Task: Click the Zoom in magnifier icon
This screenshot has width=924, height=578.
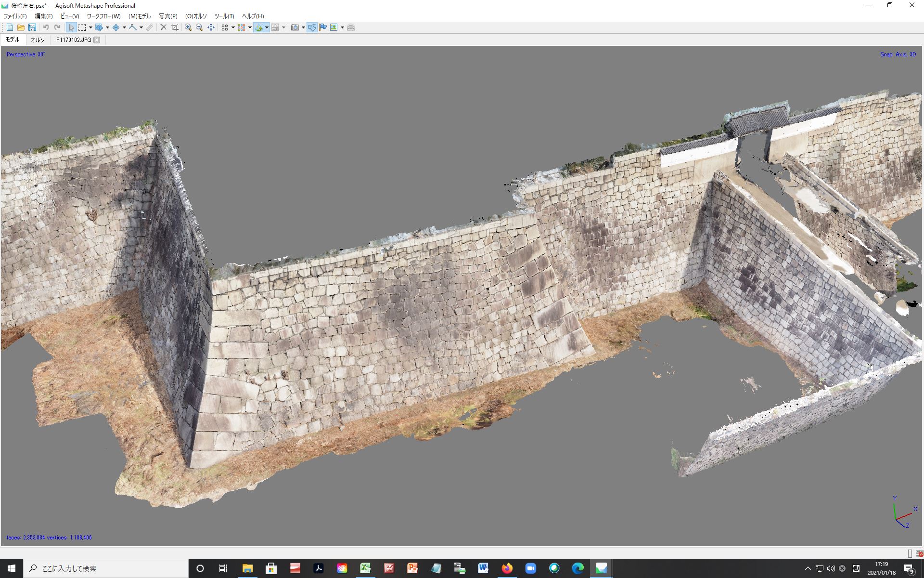Action: 188,27
